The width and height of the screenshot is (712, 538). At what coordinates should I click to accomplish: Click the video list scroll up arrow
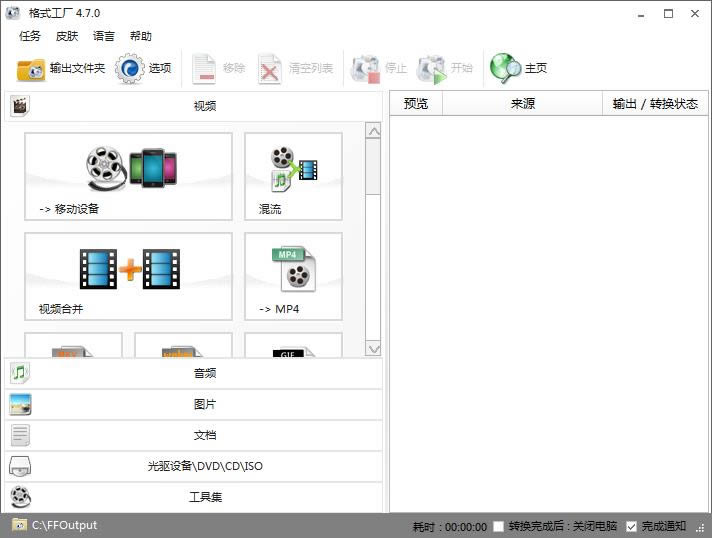pos(373,132)
